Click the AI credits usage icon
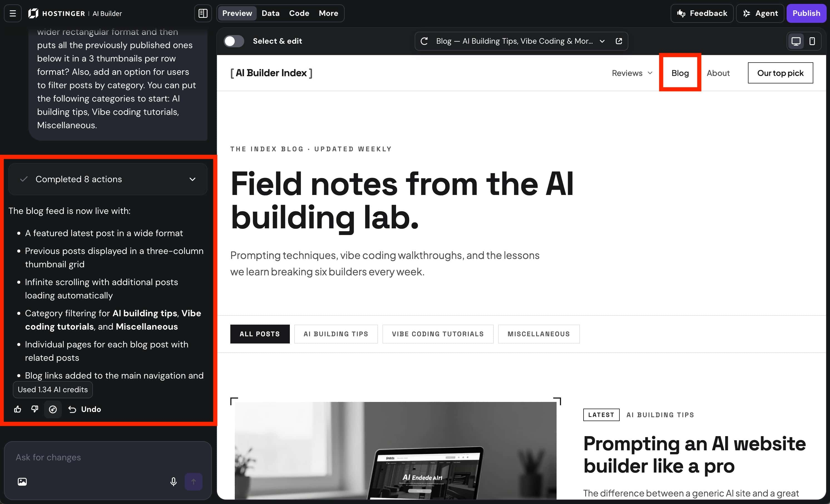The height and width of the screenshot is (504, 830). tap(53, 409)
